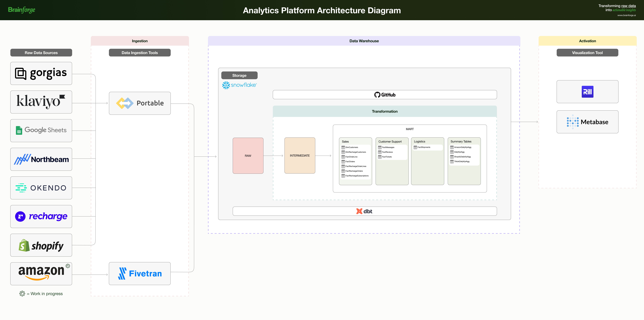Click the Visualization Tool label
This screenshot has width=644, height=320.
[587, 53]
